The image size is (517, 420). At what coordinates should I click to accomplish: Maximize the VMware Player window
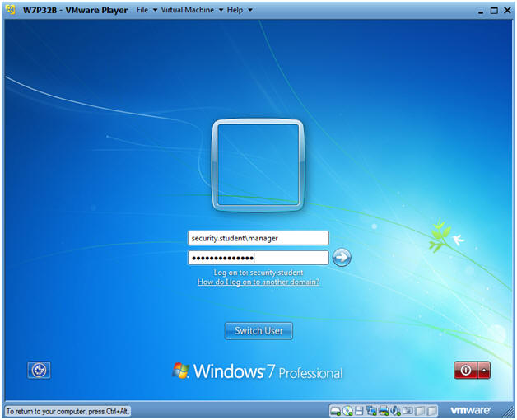pos(494,10)
